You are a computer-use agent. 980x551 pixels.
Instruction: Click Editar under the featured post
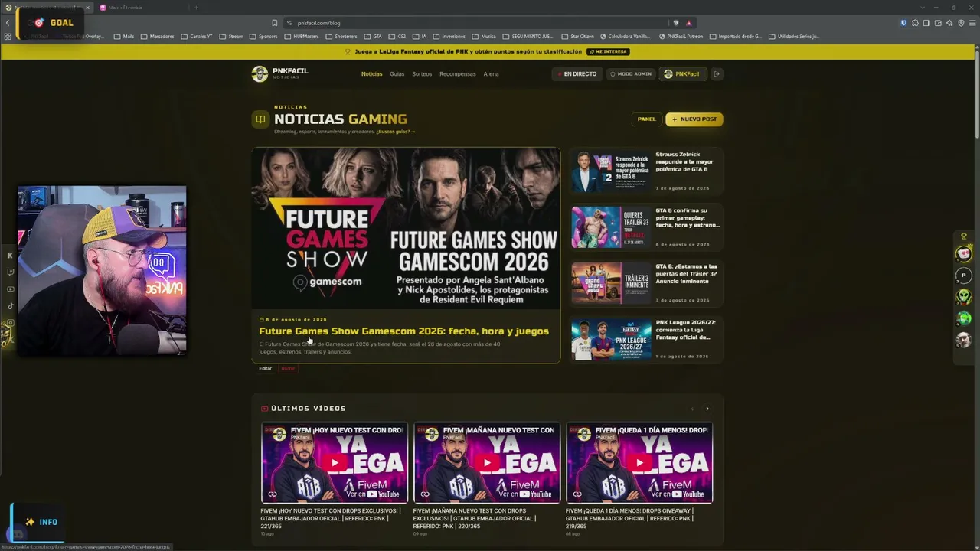[x=265, y=369]
